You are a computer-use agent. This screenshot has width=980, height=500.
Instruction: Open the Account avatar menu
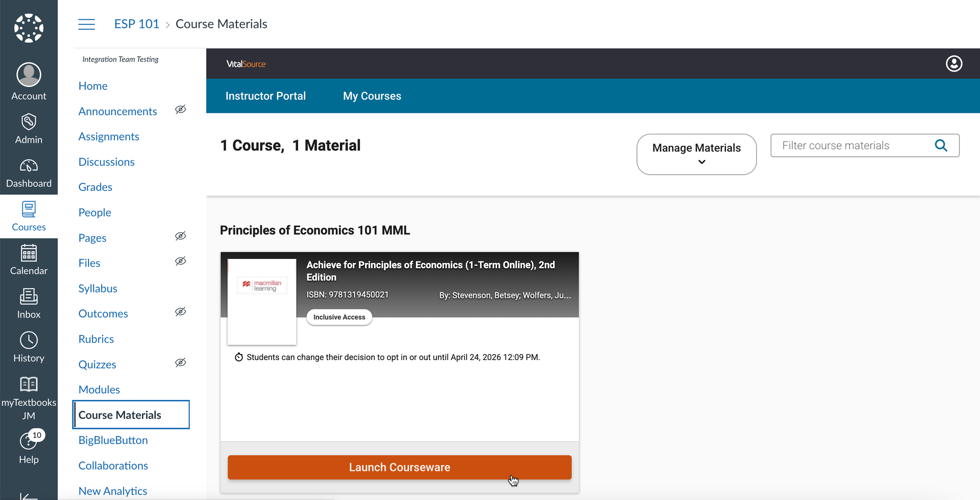(x=29, y=75)
